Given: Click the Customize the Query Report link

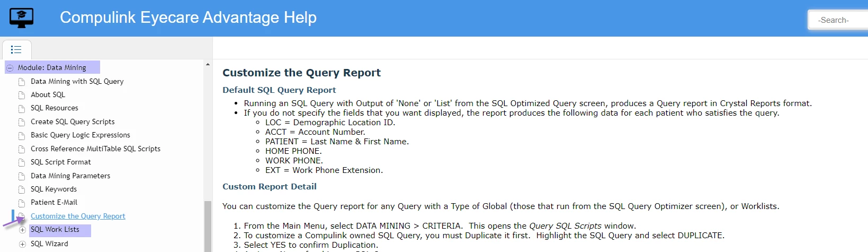Looking at the screenshot, I should [78, 216].
